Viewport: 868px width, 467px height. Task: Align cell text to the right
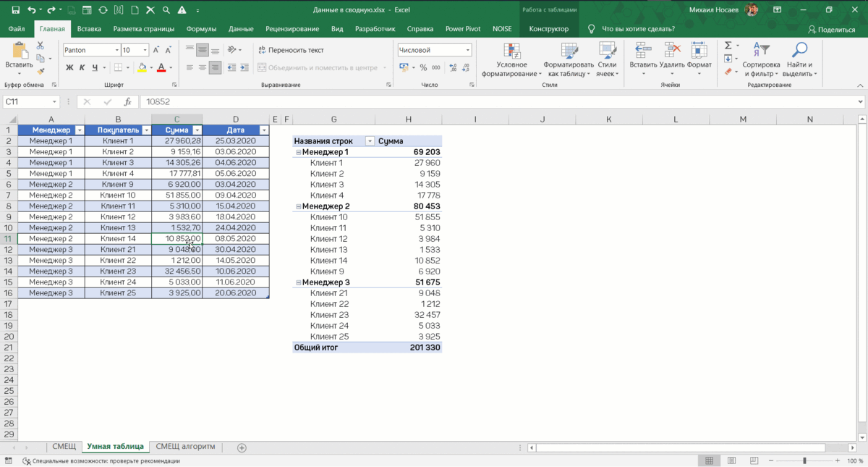tap(215, 67)
